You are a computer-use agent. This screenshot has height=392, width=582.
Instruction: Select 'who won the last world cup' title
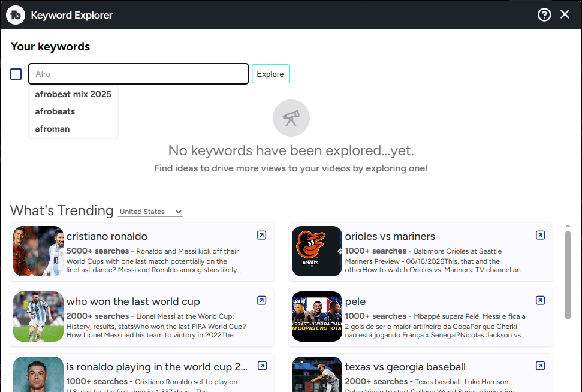click(133, 301)
